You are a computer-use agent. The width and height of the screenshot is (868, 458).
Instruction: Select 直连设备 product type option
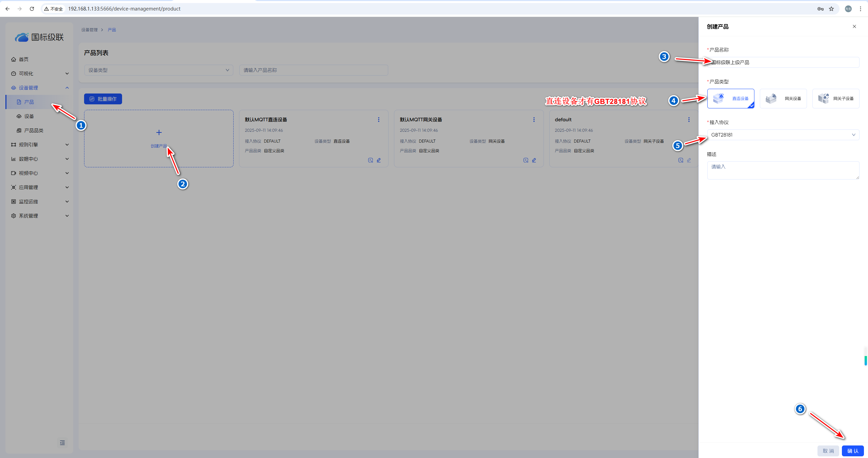[731, 99]
